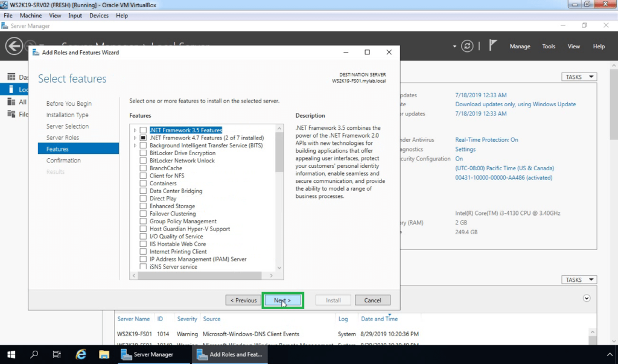Screen dimensions: 618x364
Task: Open File Explorer from taskbar
Action: pyautogui.click(x=104, y=354)
